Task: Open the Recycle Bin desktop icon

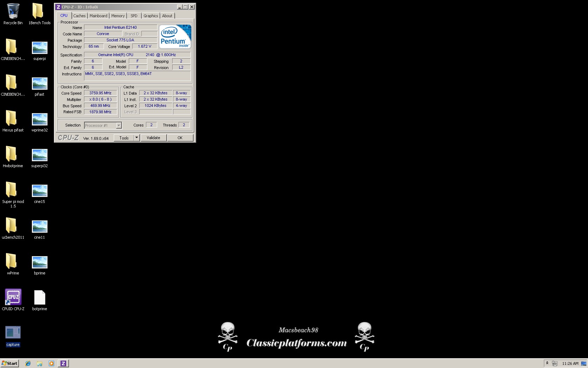Action: coord(13,14)
